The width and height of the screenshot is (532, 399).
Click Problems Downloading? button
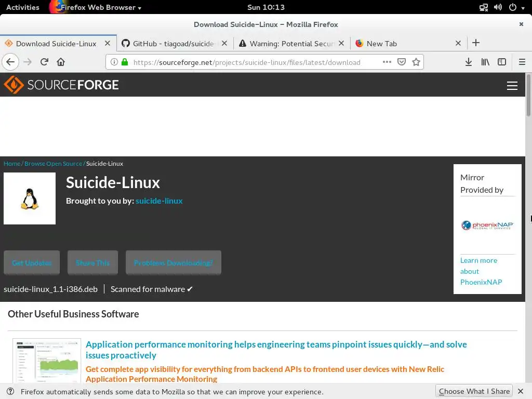(174, 262)
